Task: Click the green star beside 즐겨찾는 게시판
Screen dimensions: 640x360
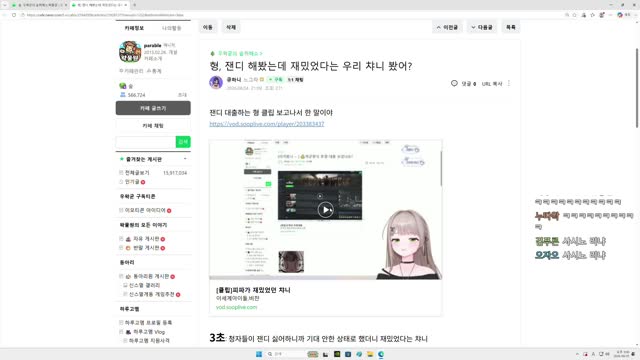Action: (x=122, y=159)
